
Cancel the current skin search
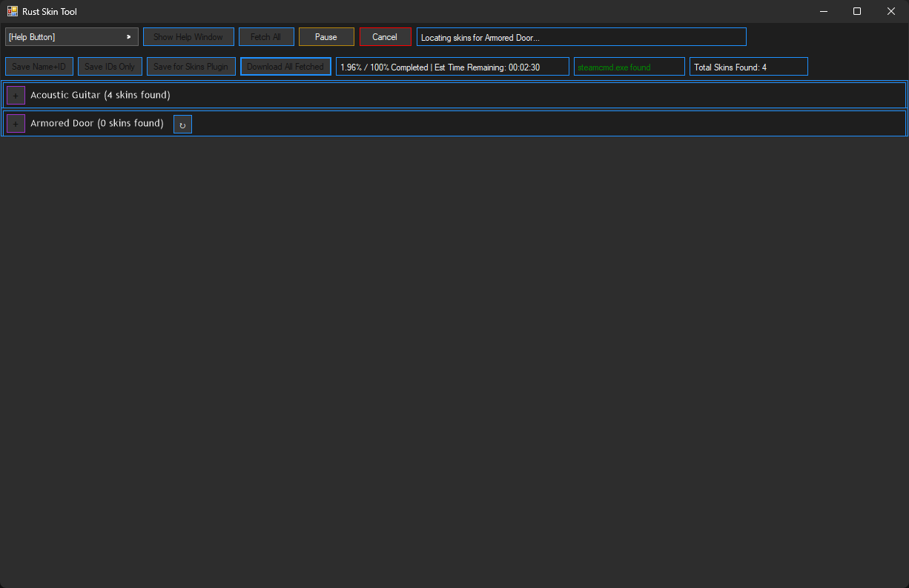click(x=385, y=36)
